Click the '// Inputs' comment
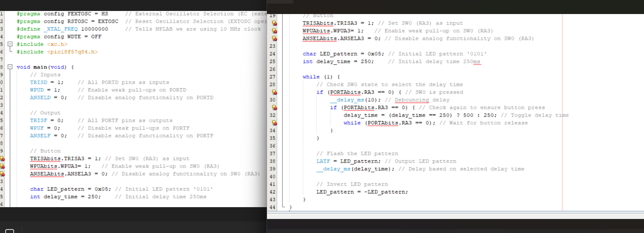The width and height of the screenshot is (644, 233). (45, 75)
